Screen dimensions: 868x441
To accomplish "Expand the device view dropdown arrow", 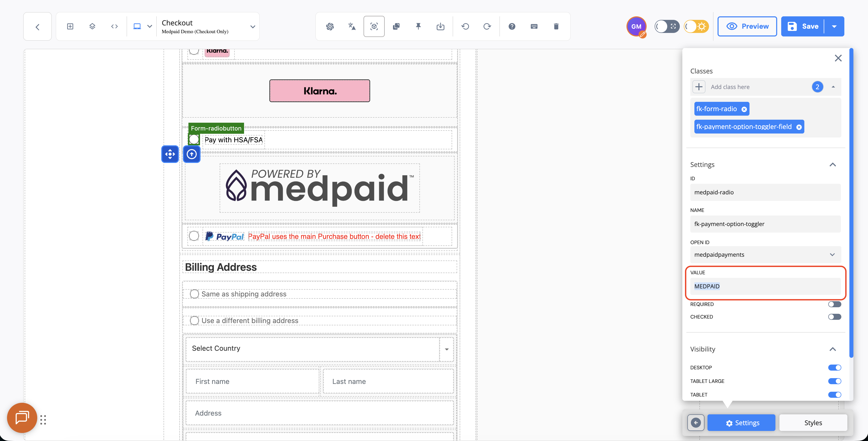I will coord(150,27).
